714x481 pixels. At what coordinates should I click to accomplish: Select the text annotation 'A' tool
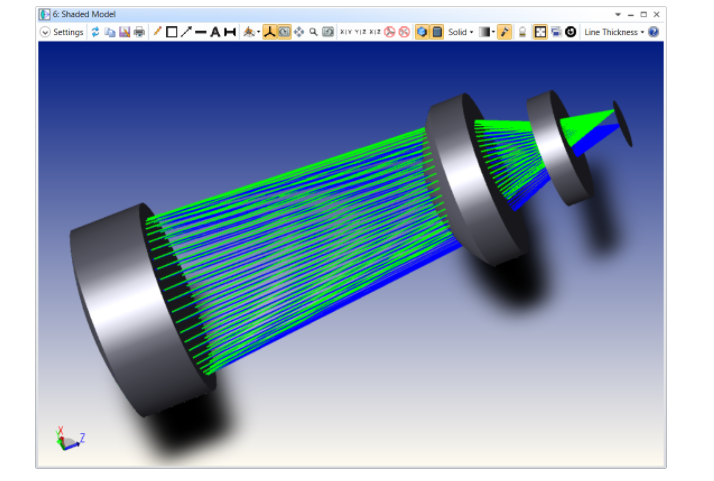click(215, 32)
